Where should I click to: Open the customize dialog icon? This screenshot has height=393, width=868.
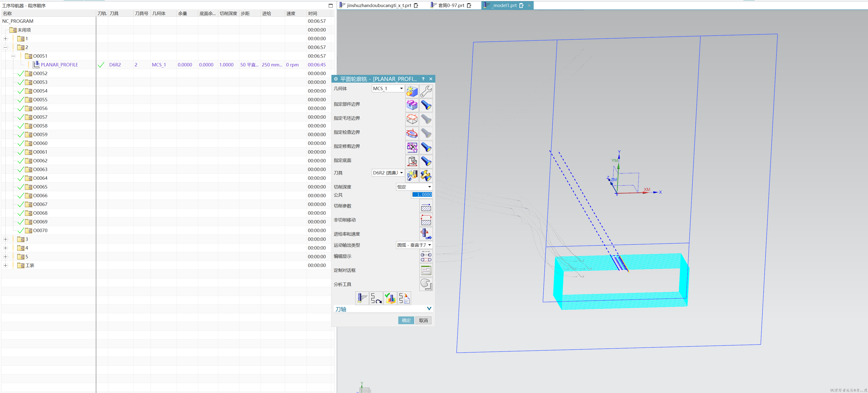(426, 271)
